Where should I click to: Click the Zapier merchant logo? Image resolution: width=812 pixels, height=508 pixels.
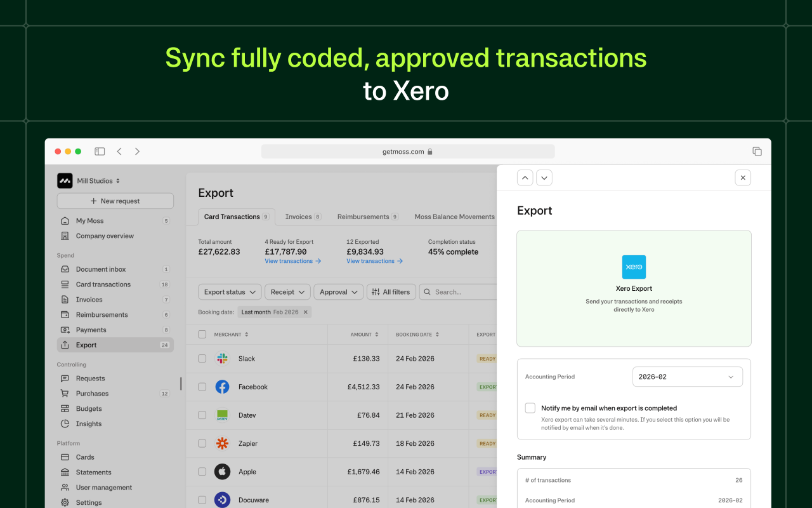(x=222, y=443)
